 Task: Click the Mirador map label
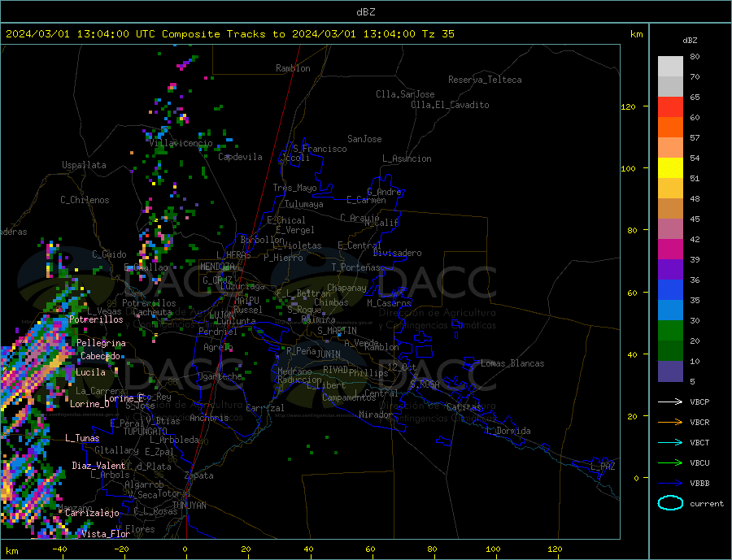pos(376,415)
